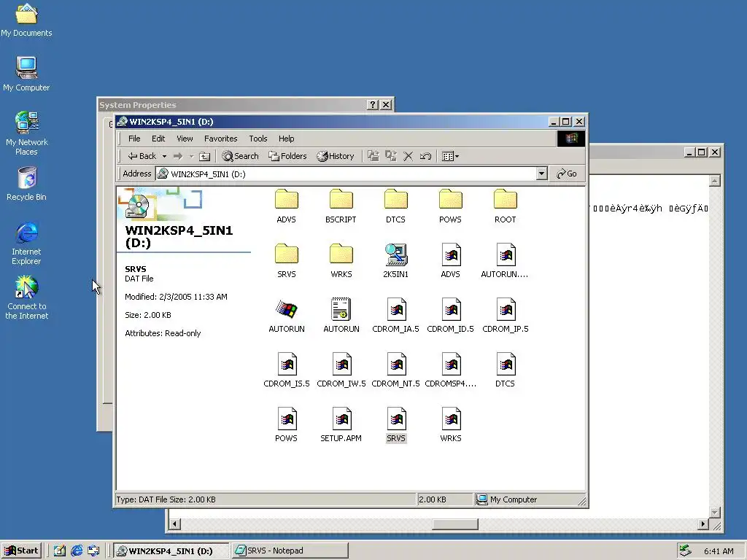Click the Go button
Viewport: 747px width, 560px height.
click(566, 174)
